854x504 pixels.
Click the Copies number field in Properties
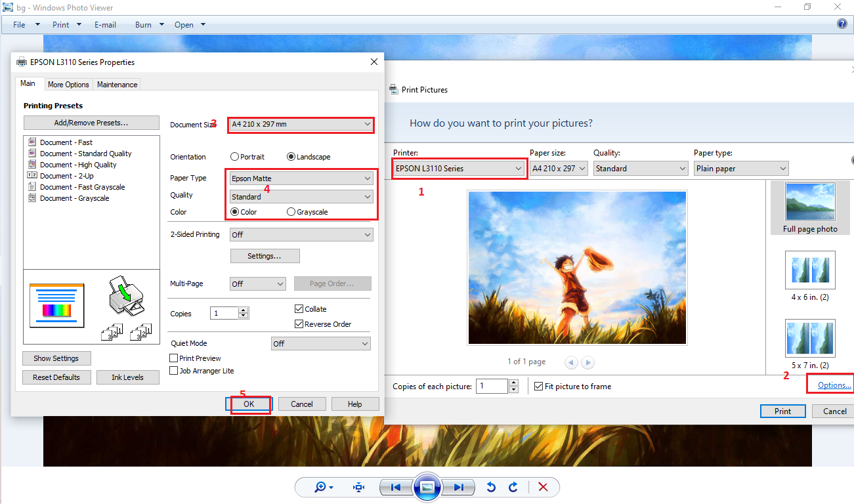(224, 314)
